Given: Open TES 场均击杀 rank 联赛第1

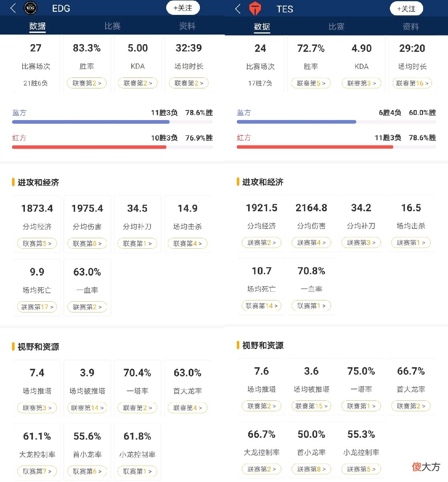Looking at the screenshot, I should pos(411,243).
